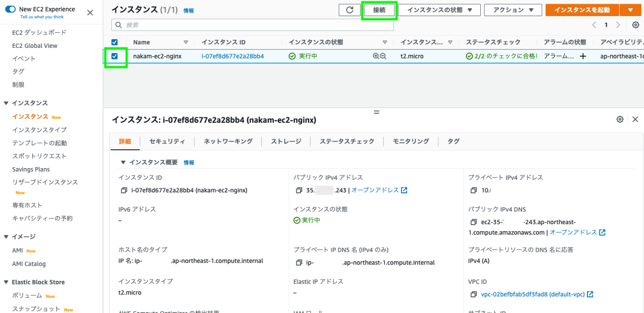Viewport: 644px width, 313px height.
Task: Switch to the ネットワーキング tab
Action: tap(228, 141)
